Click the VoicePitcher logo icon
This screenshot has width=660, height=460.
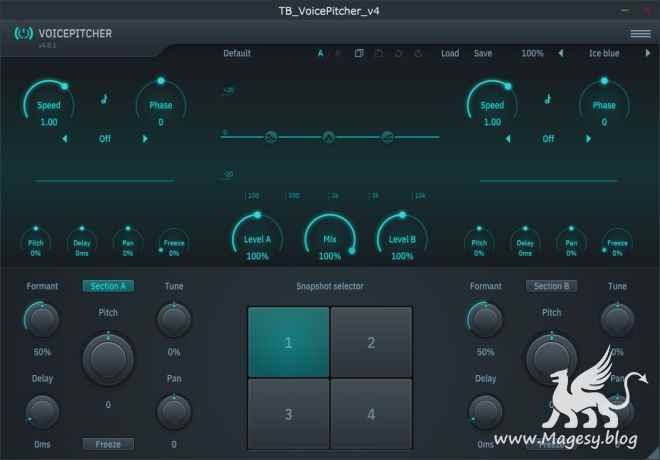coord(22,33)
